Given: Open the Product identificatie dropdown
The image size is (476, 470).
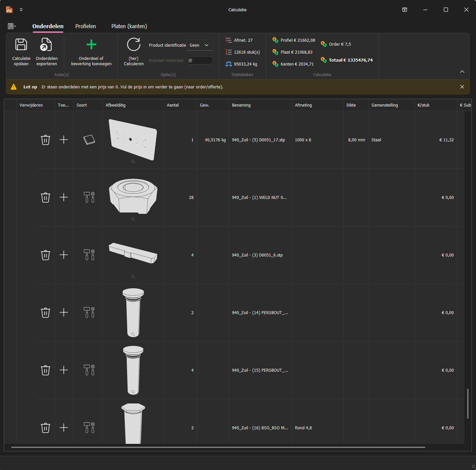Looking at the screenshot, I should coord(200,45).
